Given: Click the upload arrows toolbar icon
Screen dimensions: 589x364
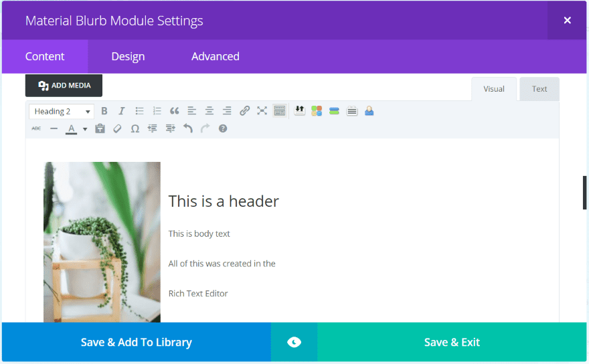Looking at the screenshot, I should [299, 111].
